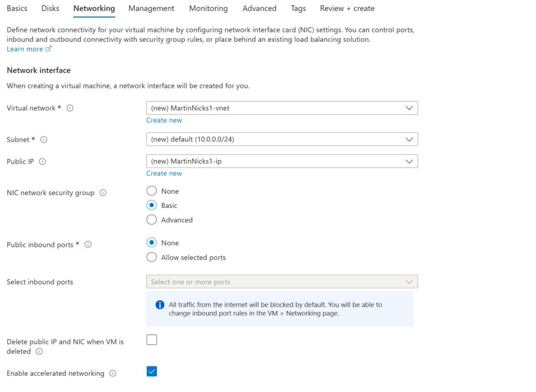Click info icon next to Public IP

pyautogui.click(x=42, y=162)
